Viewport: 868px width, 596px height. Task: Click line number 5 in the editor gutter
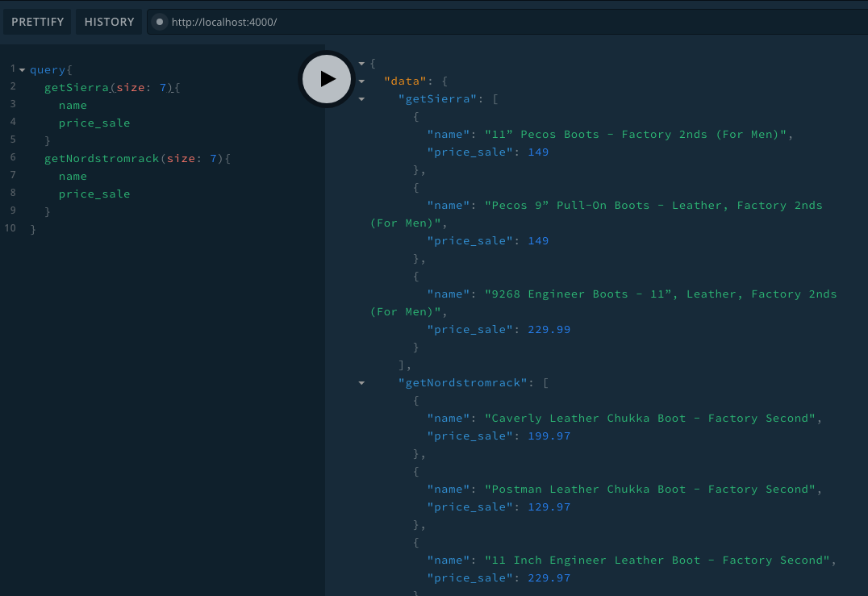pos(13,140)
